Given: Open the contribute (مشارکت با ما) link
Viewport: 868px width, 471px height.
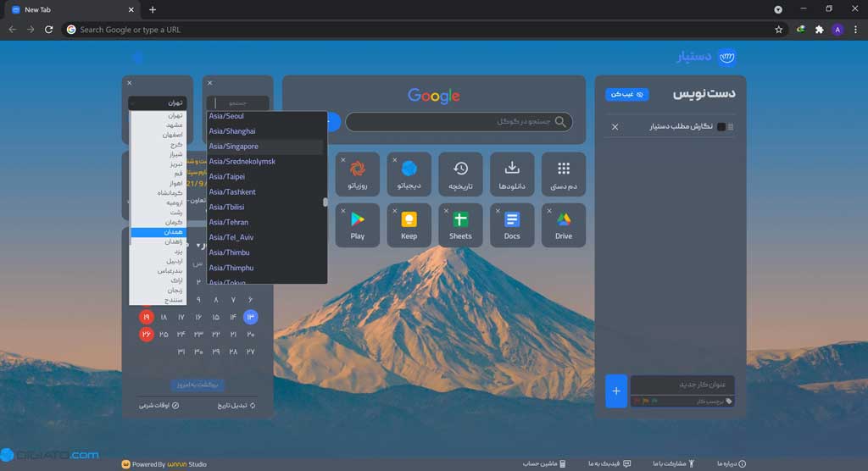Looking at the screenshot, I should point(674,464).
